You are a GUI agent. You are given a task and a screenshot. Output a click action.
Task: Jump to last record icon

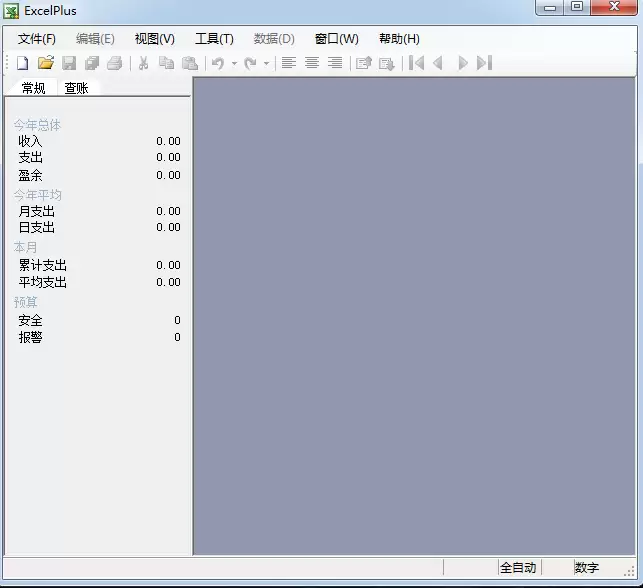click(484, 63)
